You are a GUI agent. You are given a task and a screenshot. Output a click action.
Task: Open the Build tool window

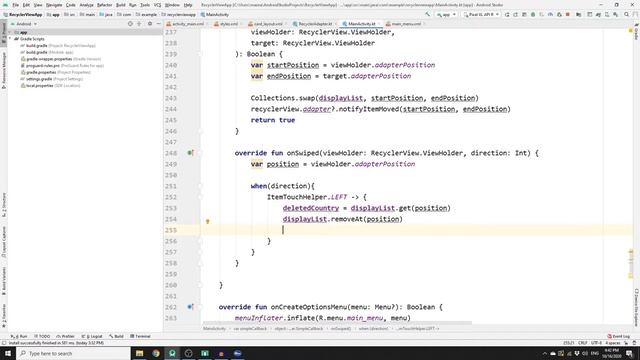[x=116, y=336]
